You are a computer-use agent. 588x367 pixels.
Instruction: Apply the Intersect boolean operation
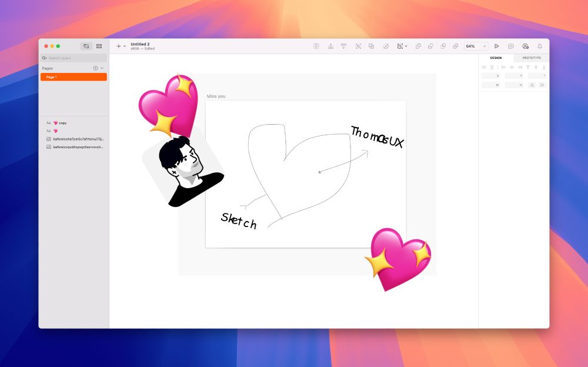pos(443,46)
